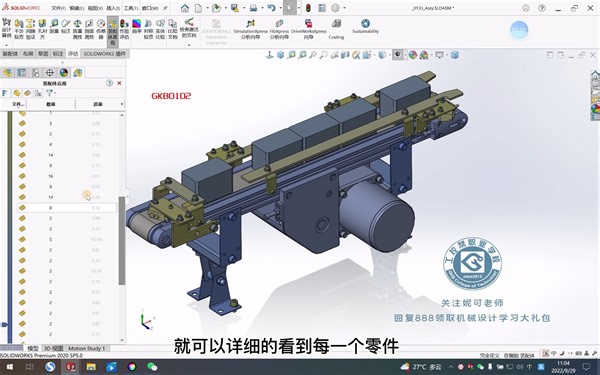Toggle the third brown part button in panel toolbar
The width and height of the screenshot is (600, 375).
point(27,93)
